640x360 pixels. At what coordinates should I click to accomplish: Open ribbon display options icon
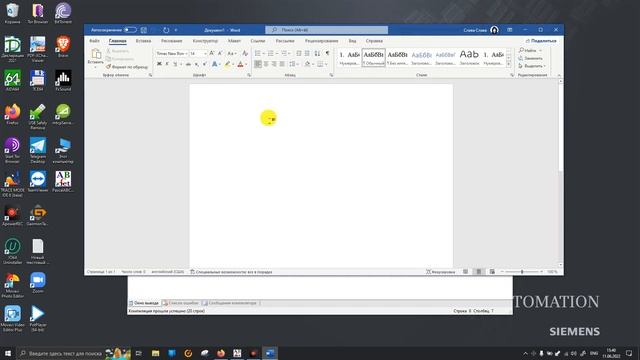tap(510, 30)
